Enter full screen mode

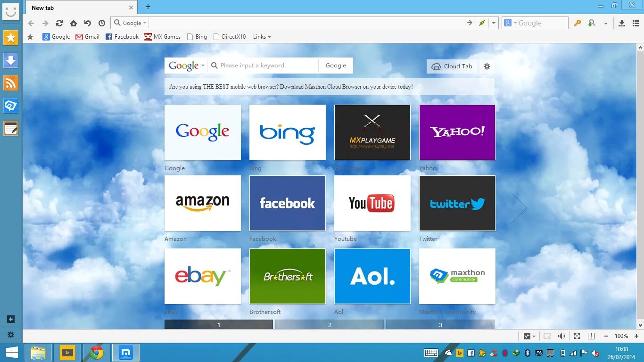pos(577,336)
